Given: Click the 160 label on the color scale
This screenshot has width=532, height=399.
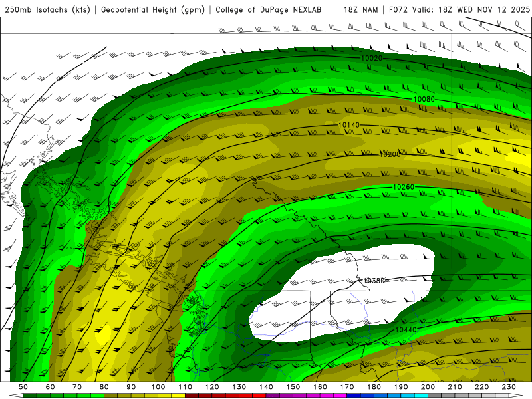Looking at the screenshot, I should 321,387.
